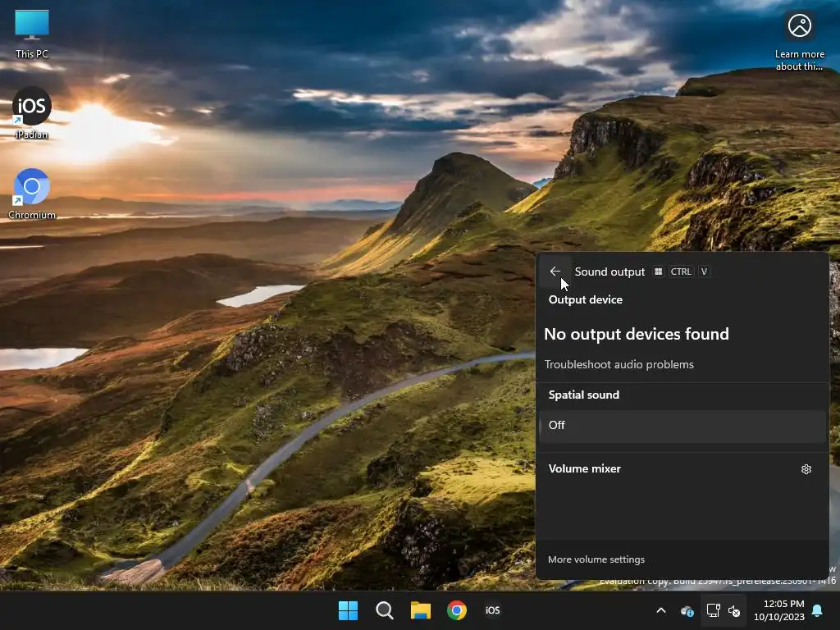The image size is (840, 630).
Task: Open More volume settings
Action: click(x=596, y=559)
